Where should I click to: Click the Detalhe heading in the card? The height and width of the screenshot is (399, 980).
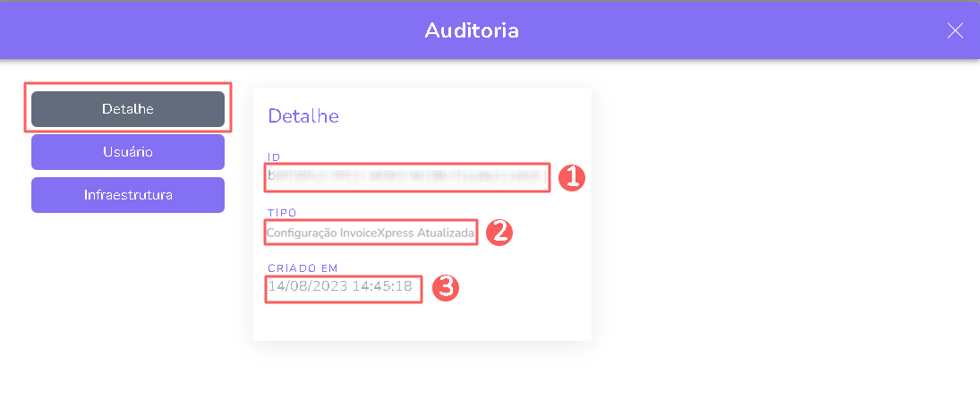303,116
